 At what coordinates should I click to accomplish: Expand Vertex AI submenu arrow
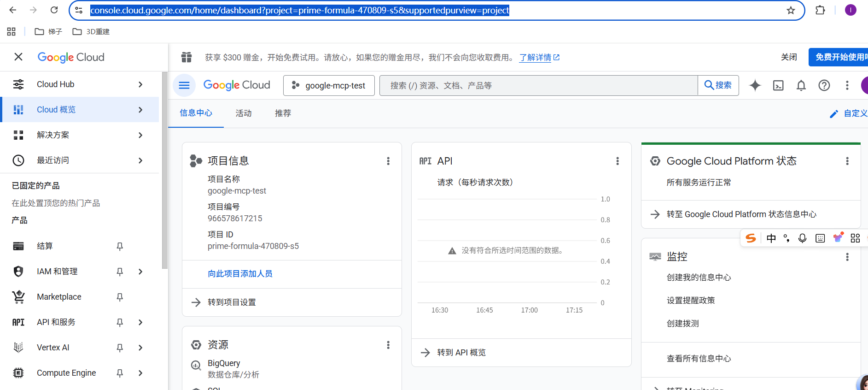[140, 348]
